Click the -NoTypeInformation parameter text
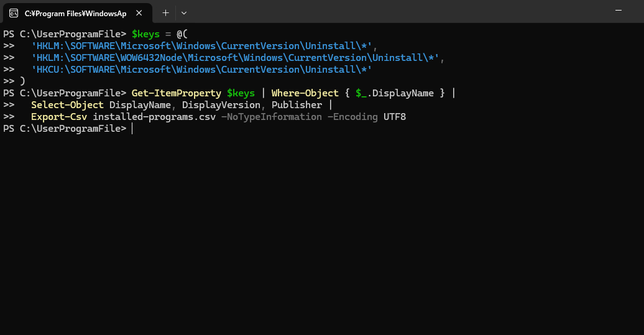 coord(272,117)
